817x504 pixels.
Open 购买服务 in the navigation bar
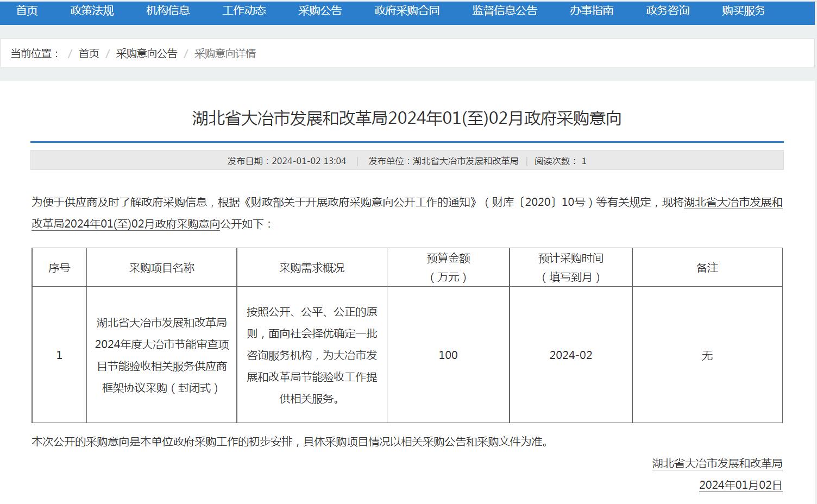[x=744, y=11]
